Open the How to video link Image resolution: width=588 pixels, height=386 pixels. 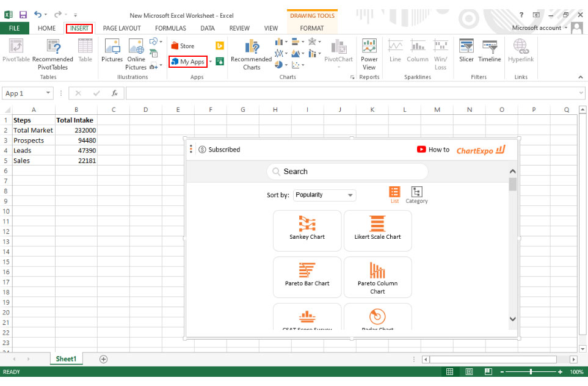(x=433, y=149)
